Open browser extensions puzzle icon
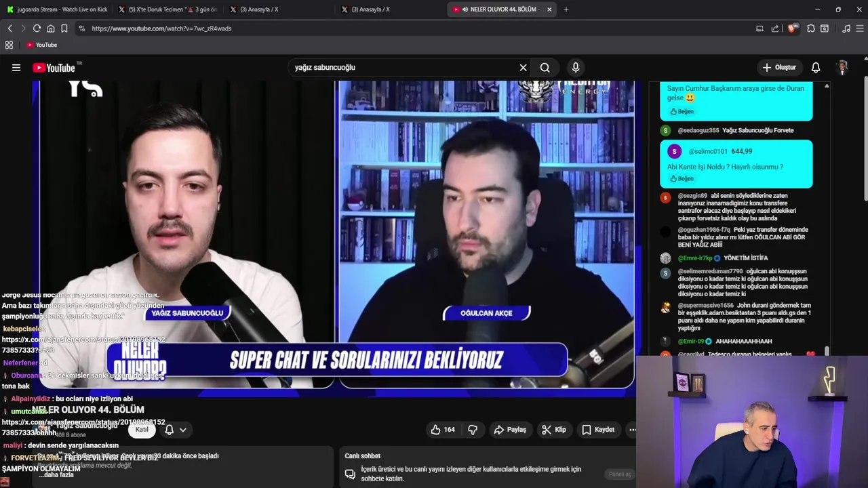Viewport: 868px width, 488px height. click(810, 28)
